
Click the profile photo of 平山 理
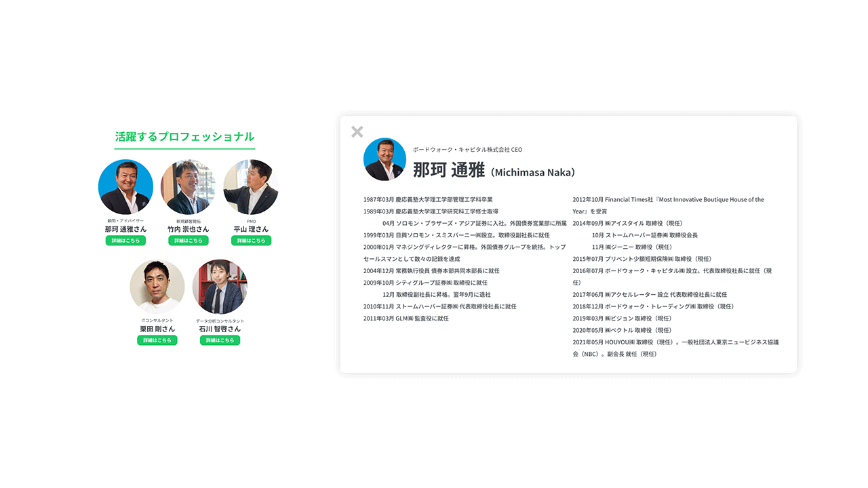[x=251, y=187]
